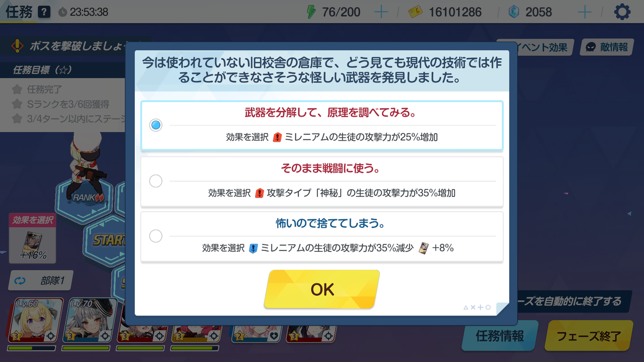Tap the yellow credits ticket icon
The image size is (644, 362).
415,12
